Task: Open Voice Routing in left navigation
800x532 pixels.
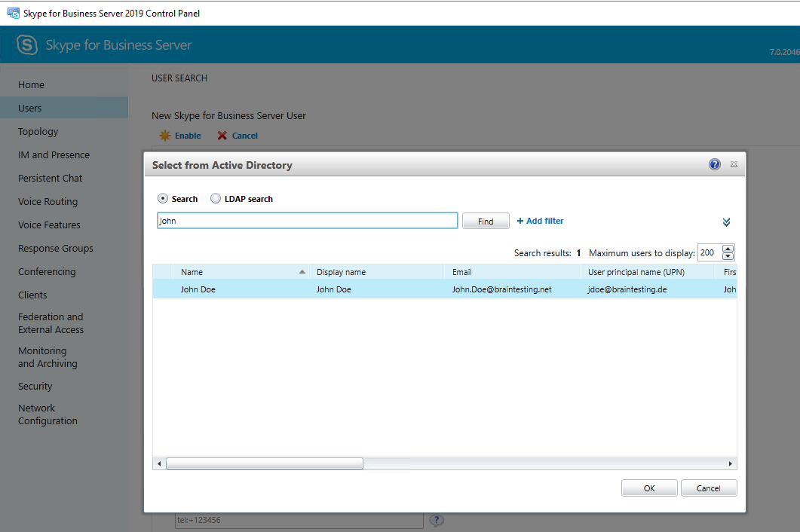Action: click(48, 202)
